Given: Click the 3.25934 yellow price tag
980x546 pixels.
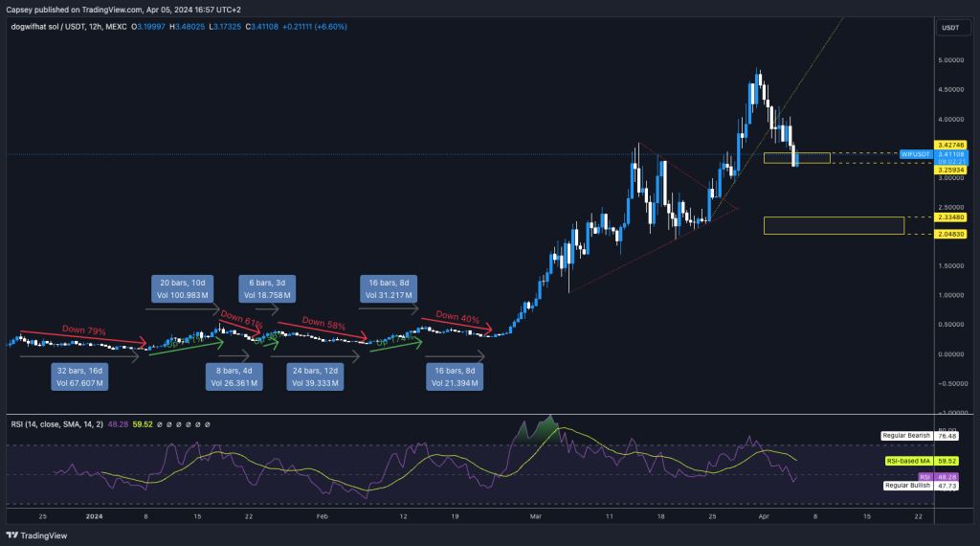Looking at the screenshot, I should pos(950,170).
